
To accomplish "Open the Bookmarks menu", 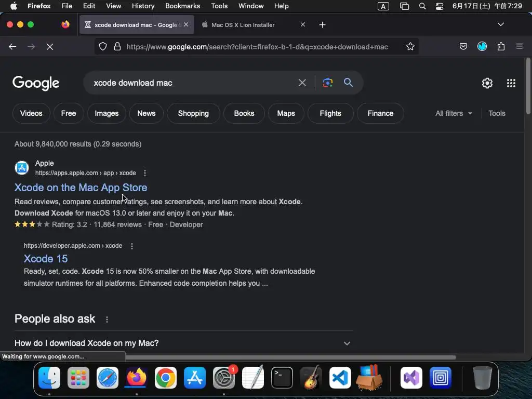I will [182, 6].
